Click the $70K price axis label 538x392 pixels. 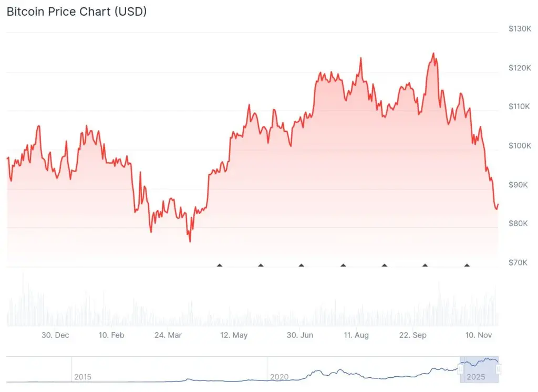click(x=519, y=262)
